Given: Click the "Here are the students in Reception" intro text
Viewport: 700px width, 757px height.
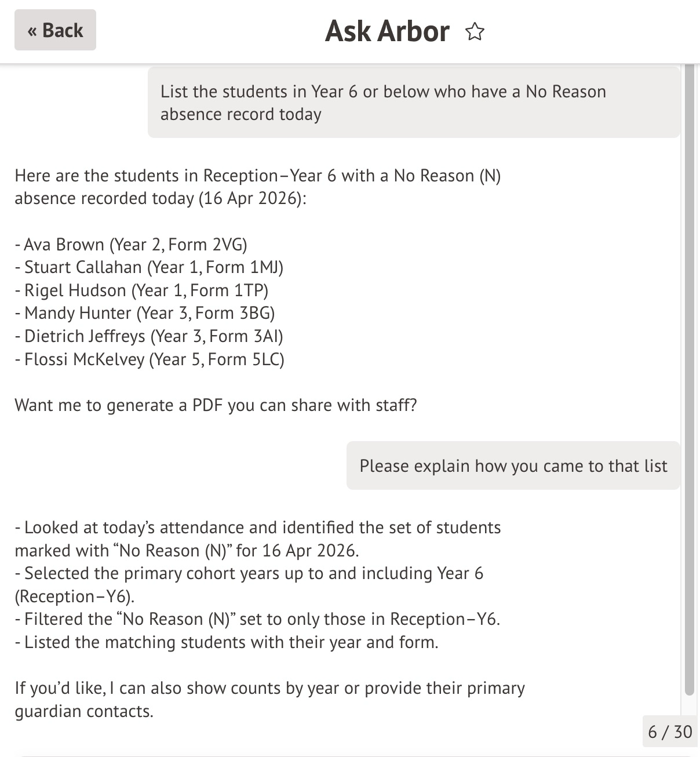Looking at the screenshot, I should [258, 187].
